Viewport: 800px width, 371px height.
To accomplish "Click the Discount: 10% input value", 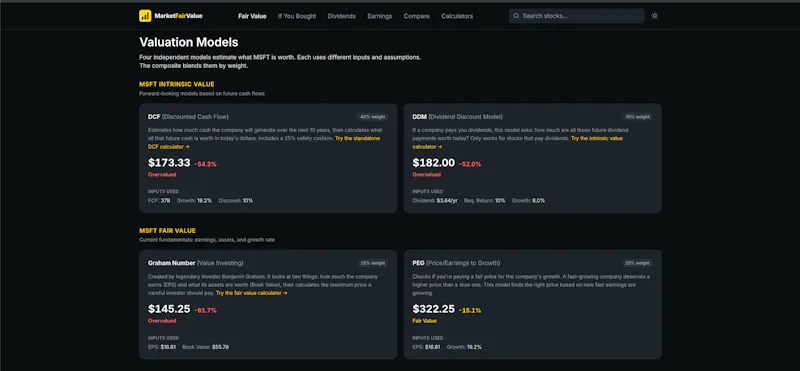I will (236, 201).
